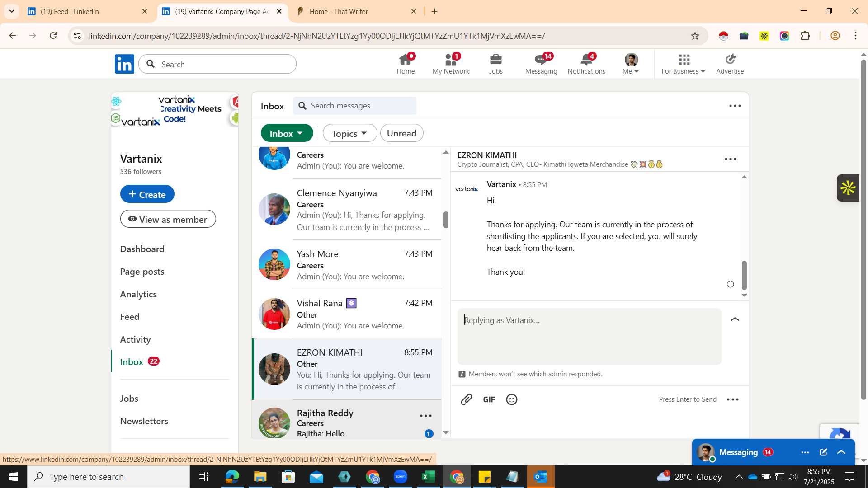Open Windows notification center

(x=849, y=477)
